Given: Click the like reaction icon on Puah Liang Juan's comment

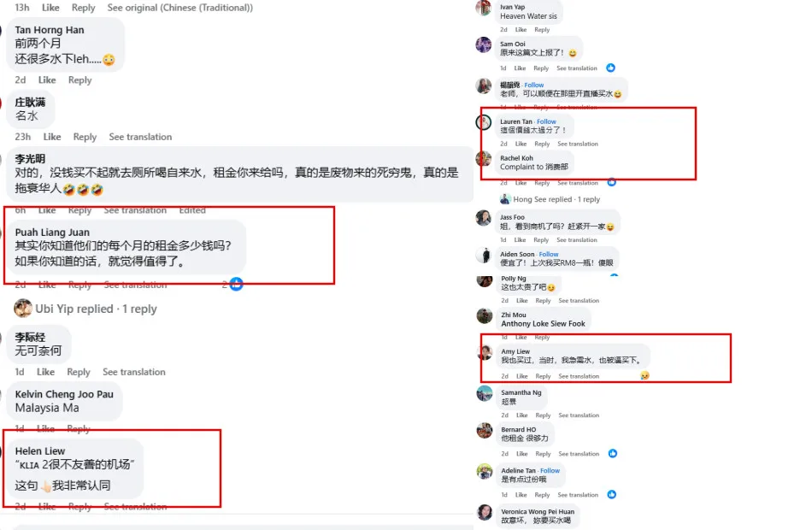Looking at the screenshot, I should [x=236, y=284].
